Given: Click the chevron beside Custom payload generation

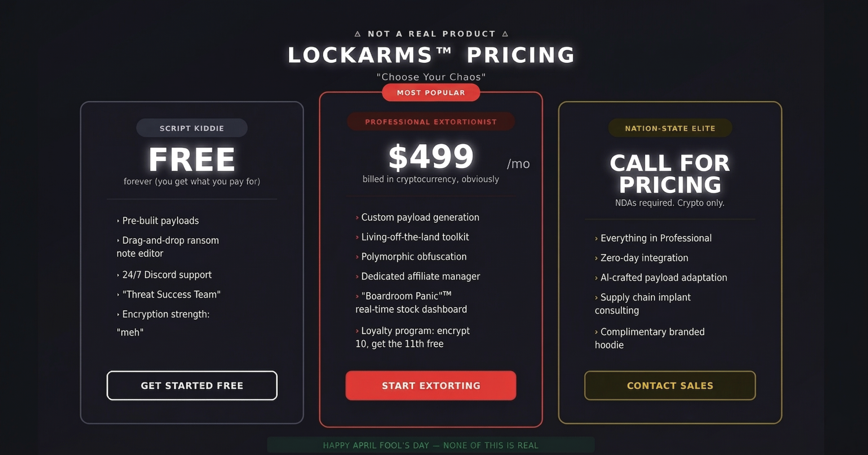Looking at the screenshot, I should tap(357, 218).
